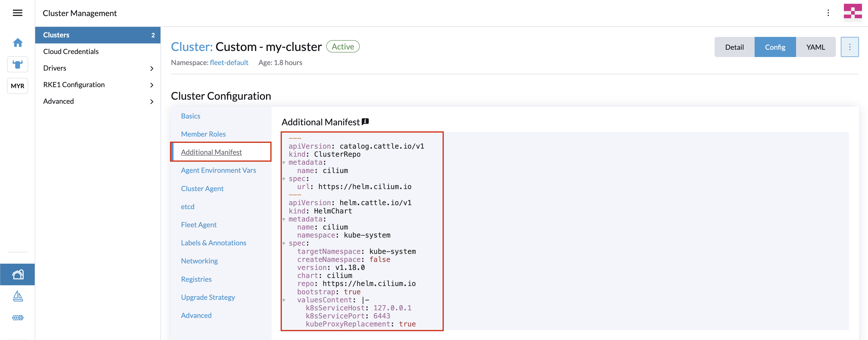This screenshot has width=868, height=340.
Task: Click the 'createNamespace: false' line
Action: click(344, 260)
